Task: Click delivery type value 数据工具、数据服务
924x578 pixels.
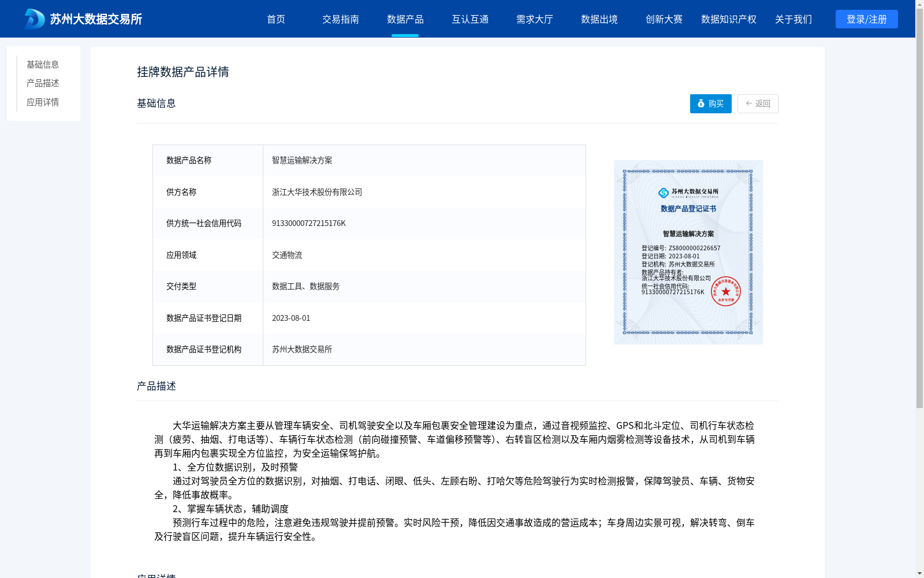Action: (x=305, y=286)
